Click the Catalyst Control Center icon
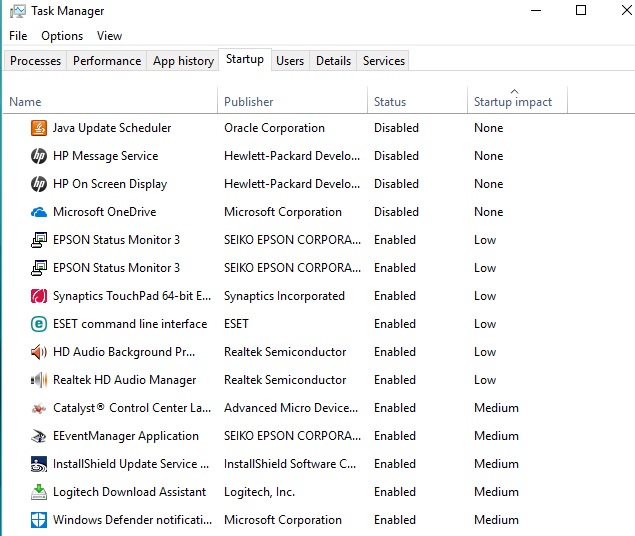Viewport: 635px width, 536px height. pyautogui.click(x=39, y=409)
